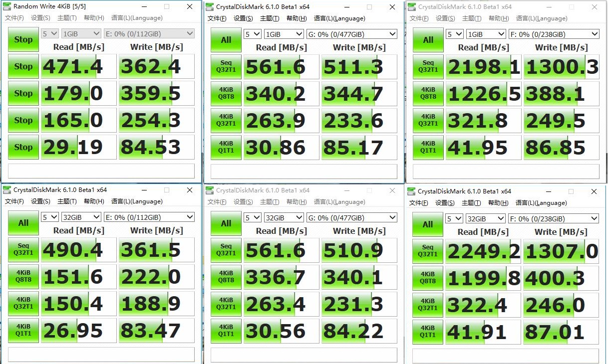Select the 4KiB Q1T1 test in the bottom-middle window
The height and width of the screenshot is (364, 608).
(x=226, y=330)
